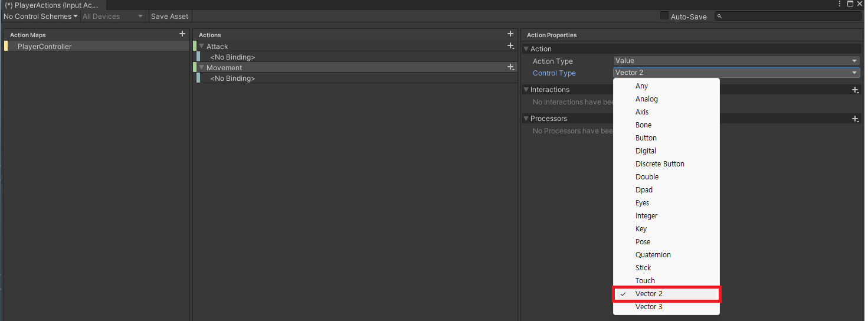Open the Action Type dropdown

click(736, 61)
